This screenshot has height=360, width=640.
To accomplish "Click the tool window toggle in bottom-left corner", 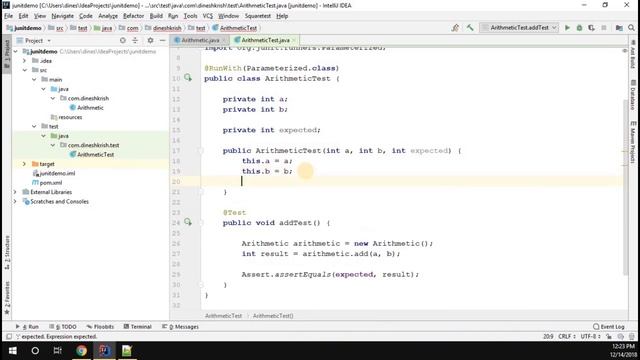I will 8,337.
